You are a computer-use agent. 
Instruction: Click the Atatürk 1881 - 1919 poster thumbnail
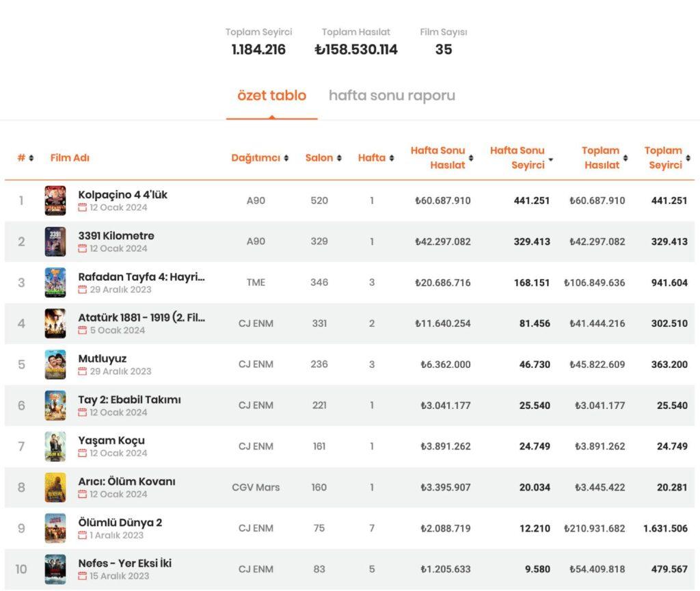tap(55, 324)
